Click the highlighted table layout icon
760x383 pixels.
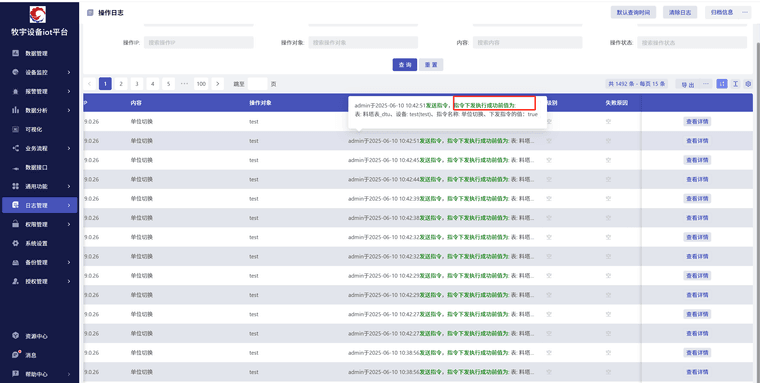tap(722, 84)
